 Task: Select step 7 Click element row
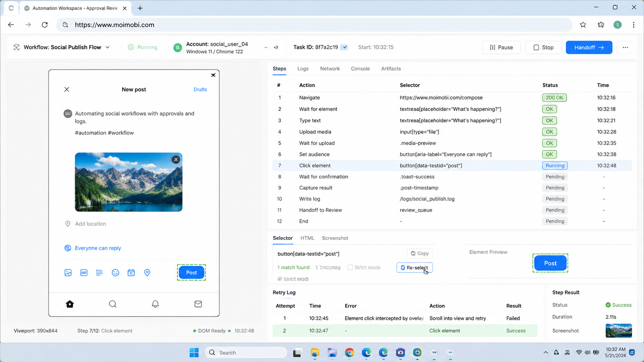coord(452,166)
